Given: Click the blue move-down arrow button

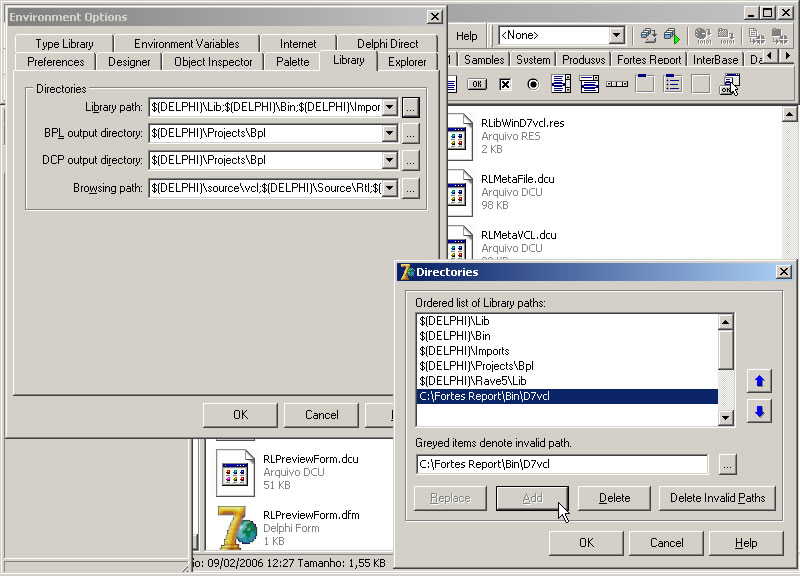Looking at the screenshot, I should 759,411.
